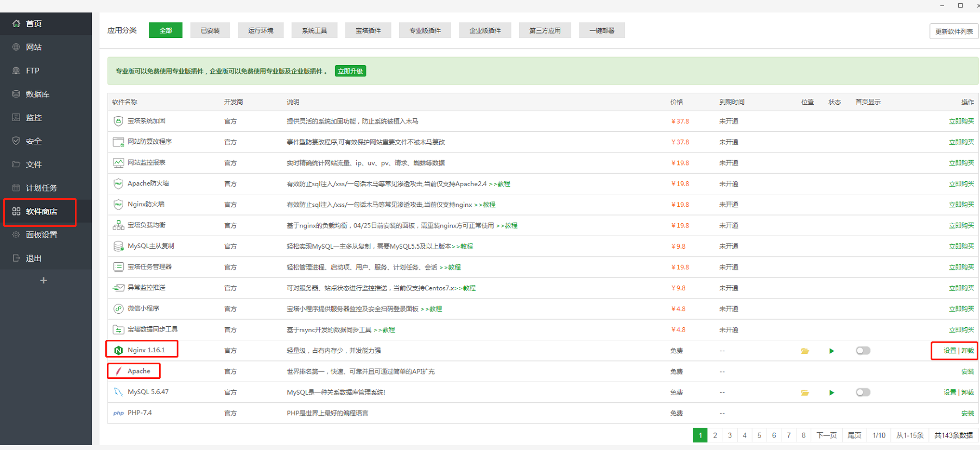Click the MySQL主从复制 database icon
Image resolution: width=980 pixels, height=450 pixels.
pyautogui.click(x=118, y=246)
